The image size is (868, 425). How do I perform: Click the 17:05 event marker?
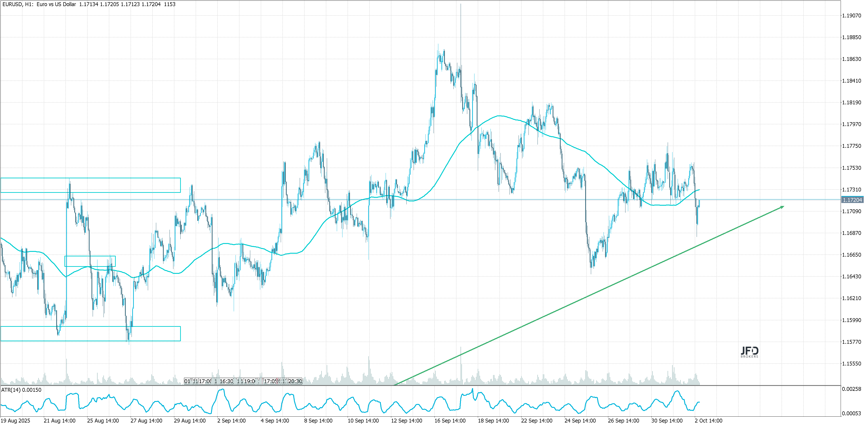click(271, 381)
